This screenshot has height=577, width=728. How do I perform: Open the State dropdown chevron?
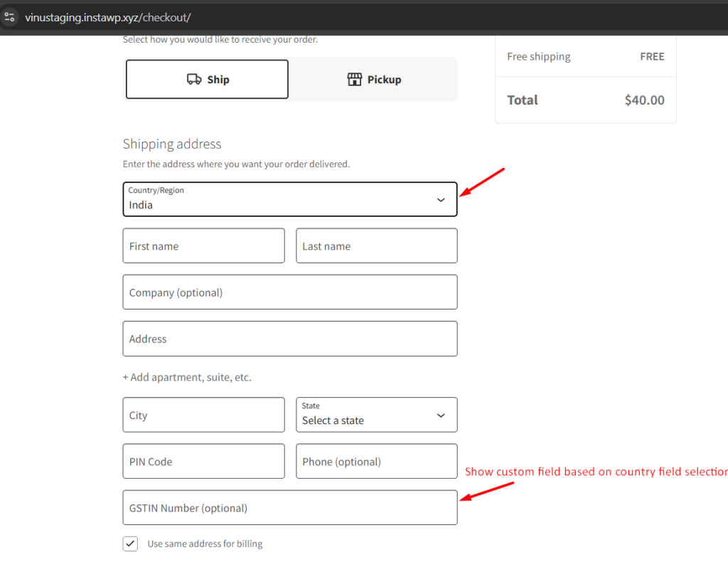pos(441,415)
